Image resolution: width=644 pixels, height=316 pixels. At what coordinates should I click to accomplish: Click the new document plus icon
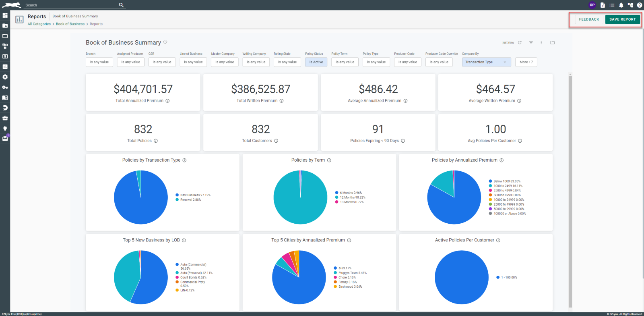(603, 5)
